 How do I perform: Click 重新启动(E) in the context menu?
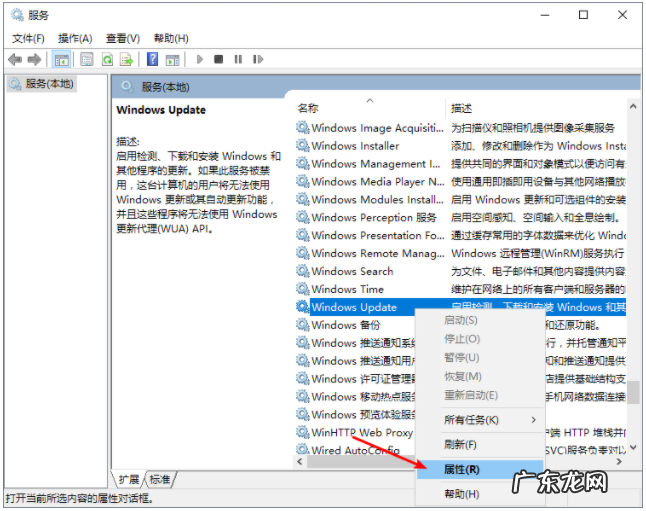[480, 395]
